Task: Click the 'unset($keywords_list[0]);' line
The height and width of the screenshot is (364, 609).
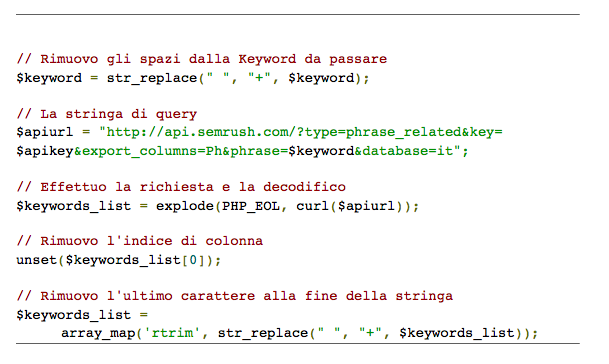Action: pyautogui.click(x=119, y=260)
